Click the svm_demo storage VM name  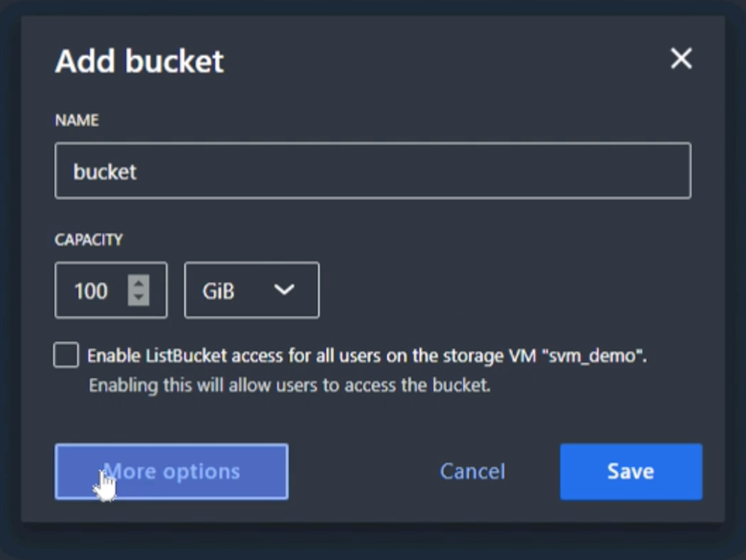click(x=595, y=356)
